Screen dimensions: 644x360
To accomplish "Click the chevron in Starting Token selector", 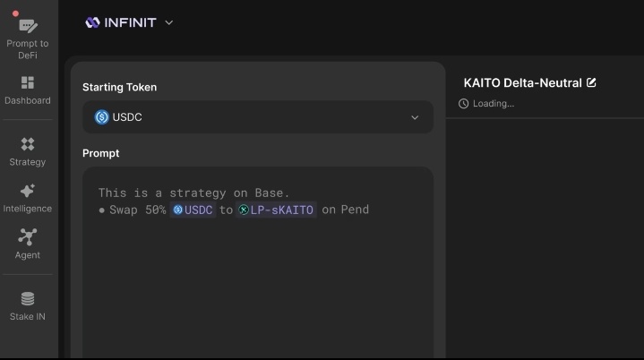I will click(415, 117).
